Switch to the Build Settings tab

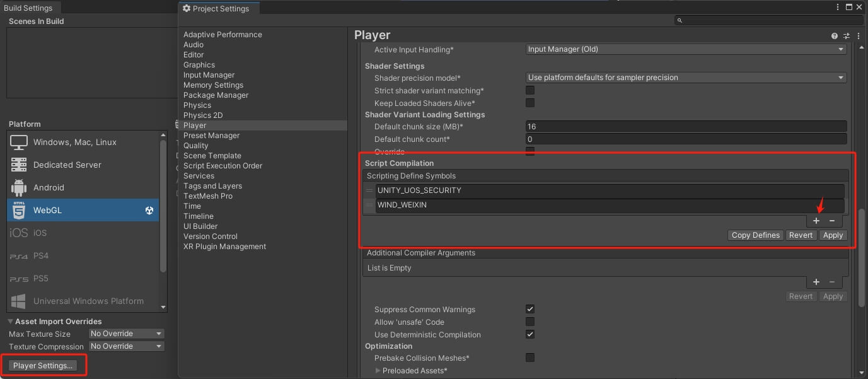click(x=28, y=8)
